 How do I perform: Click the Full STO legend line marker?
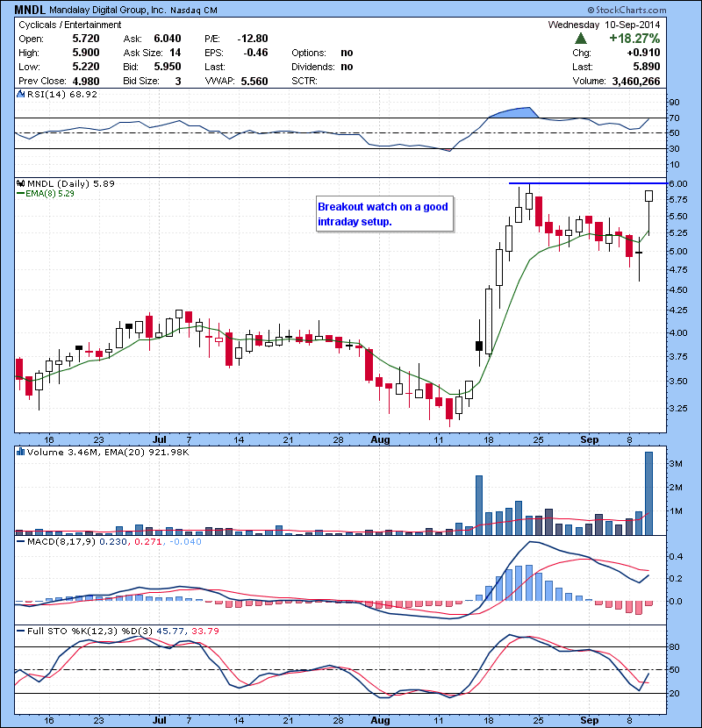coord(20,631)
